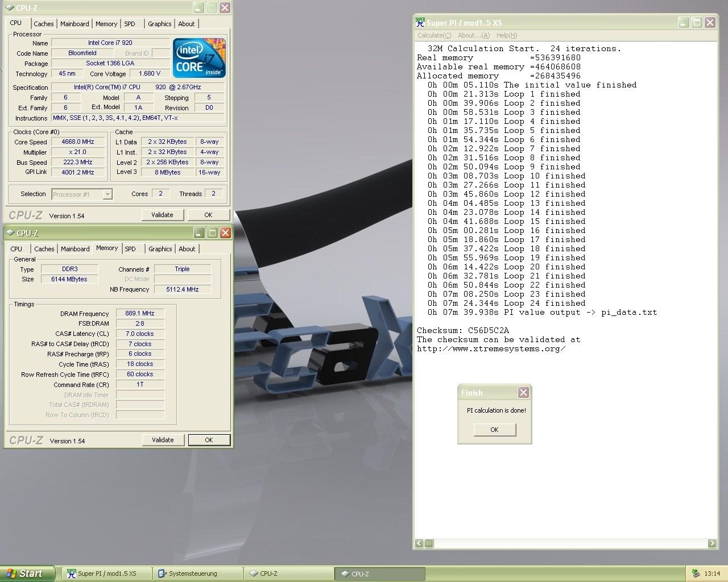Switch to SPD tab in lower CPU-Z

pyautogui.click(x=130, y=249)
